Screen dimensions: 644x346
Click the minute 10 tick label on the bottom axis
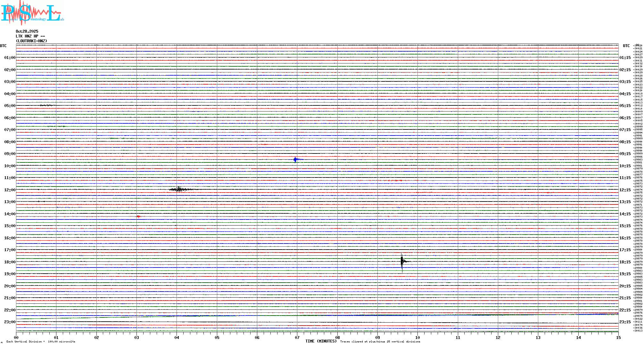(417, 337)
